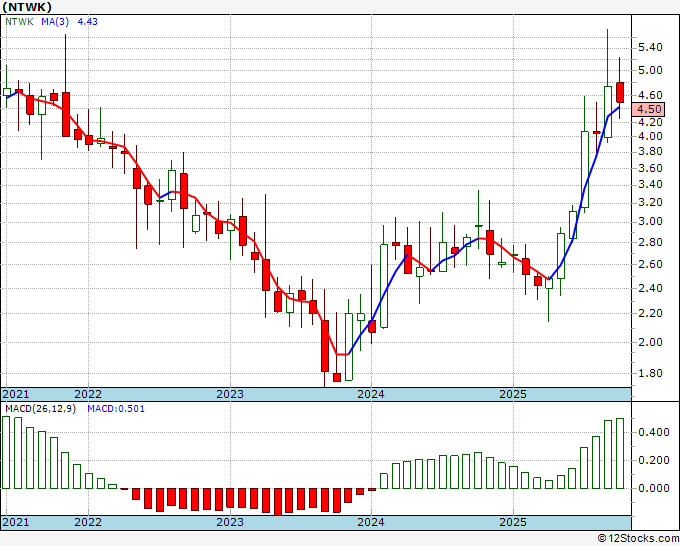
Task: Click the 5.40 price axis label
Action: pos(649,47)
